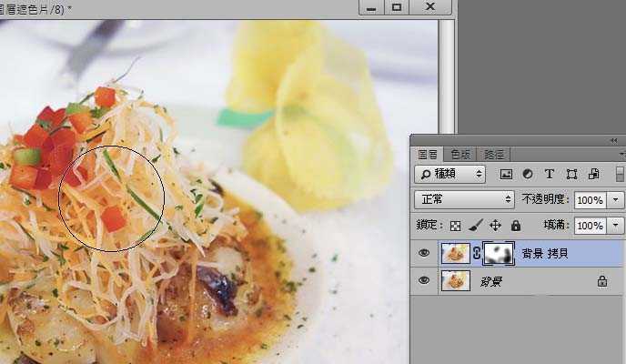Filter layers by type (T) icon
This screenshot has height=364, width=626.
click(550, 174)
